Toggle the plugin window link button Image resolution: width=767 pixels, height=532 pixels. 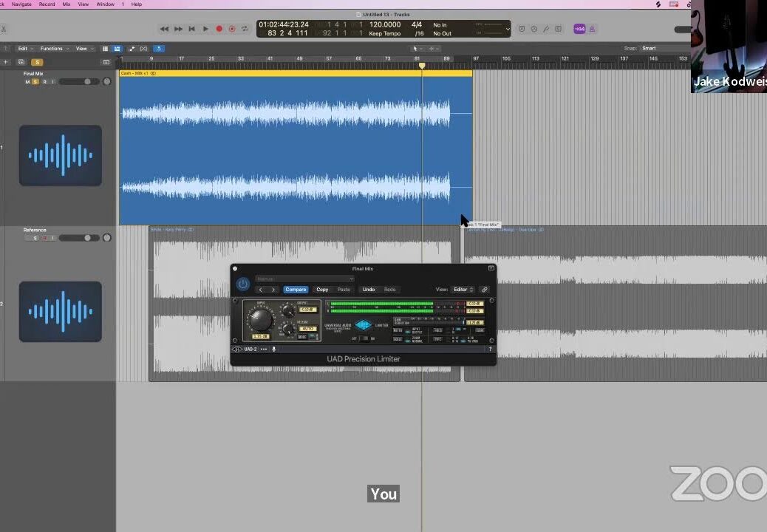(x=484, y=290)
